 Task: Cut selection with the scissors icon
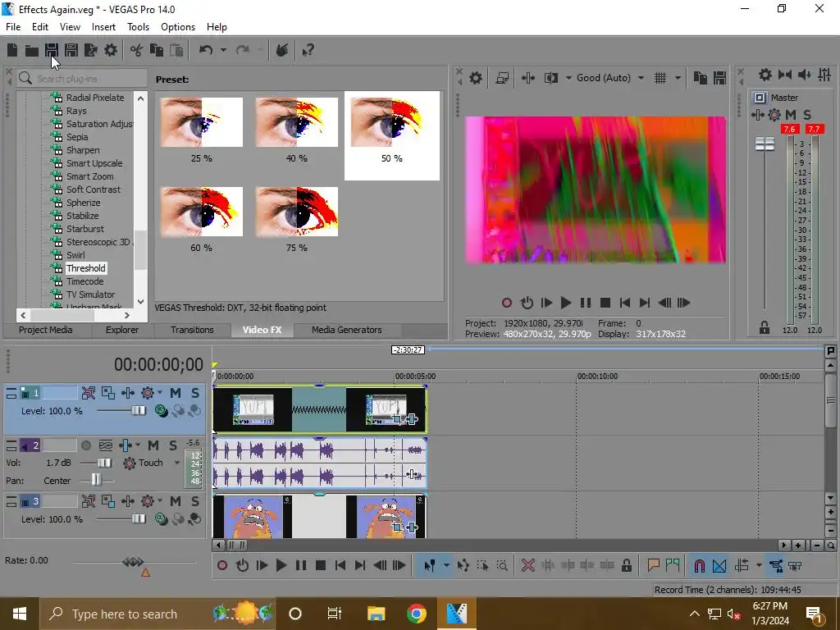(137, 50)
